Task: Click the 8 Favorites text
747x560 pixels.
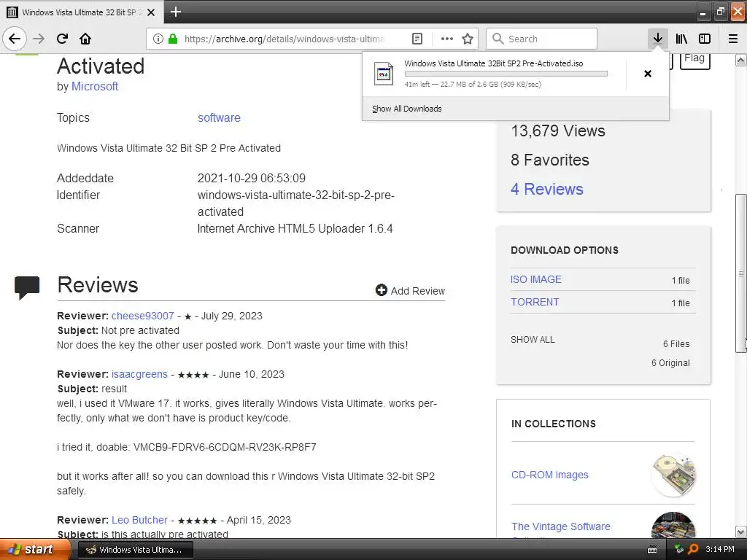Action: pyautogui.click(x=550, y=160)
